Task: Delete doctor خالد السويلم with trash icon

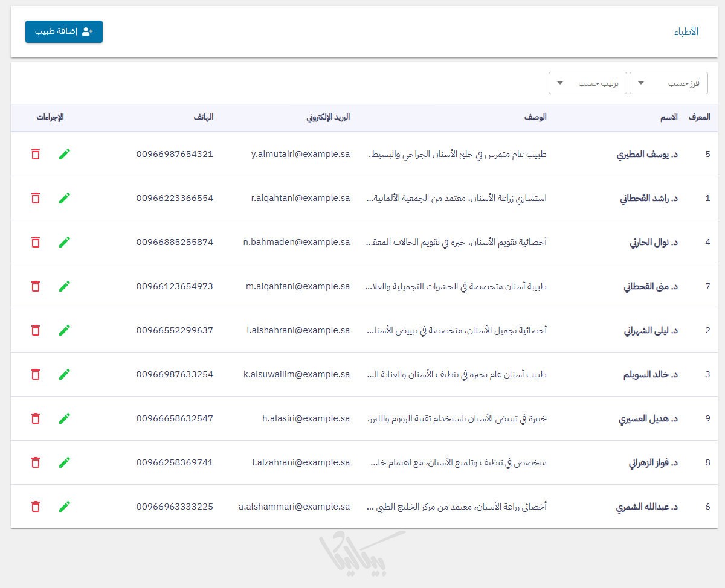Action: 36,374
